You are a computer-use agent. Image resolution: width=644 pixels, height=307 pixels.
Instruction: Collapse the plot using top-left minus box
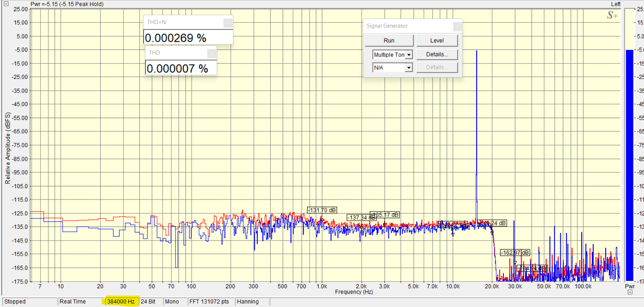[6, 4]
